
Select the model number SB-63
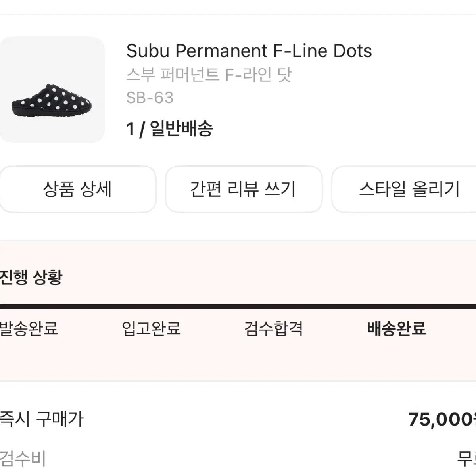coord(150,98)
